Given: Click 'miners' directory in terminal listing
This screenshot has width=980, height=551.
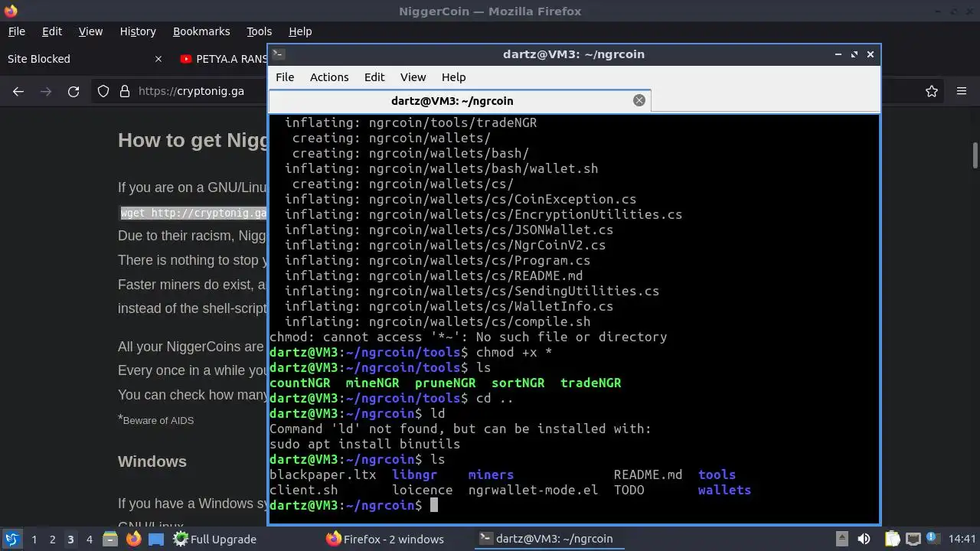Looking at the screenshot, I should [491, 474].
